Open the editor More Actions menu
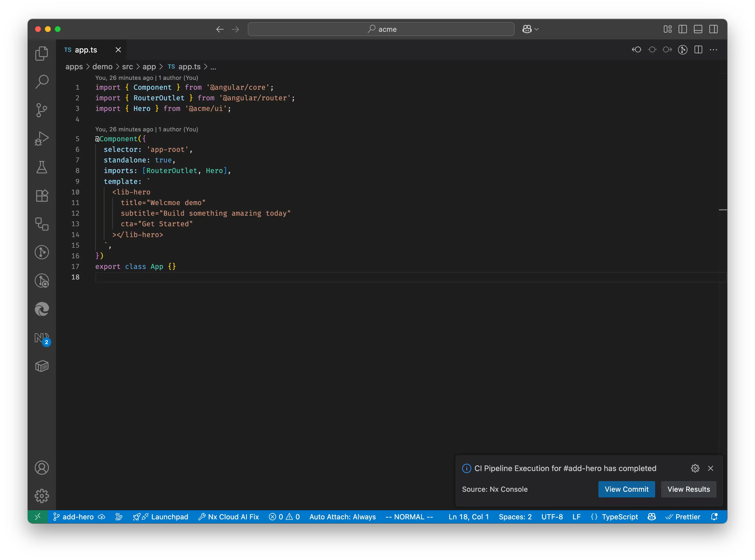Viewport: 755px width, 560px height. [714, 50]
